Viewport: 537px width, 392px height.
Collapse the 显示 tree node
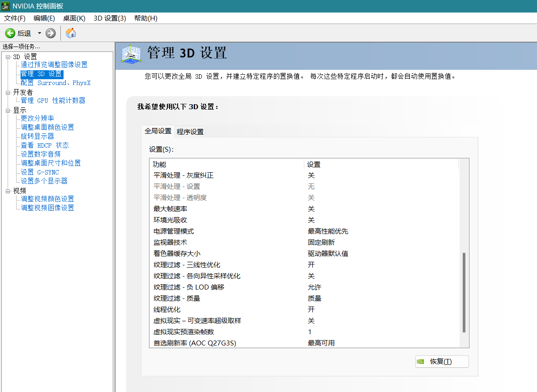tap(8, 111)
